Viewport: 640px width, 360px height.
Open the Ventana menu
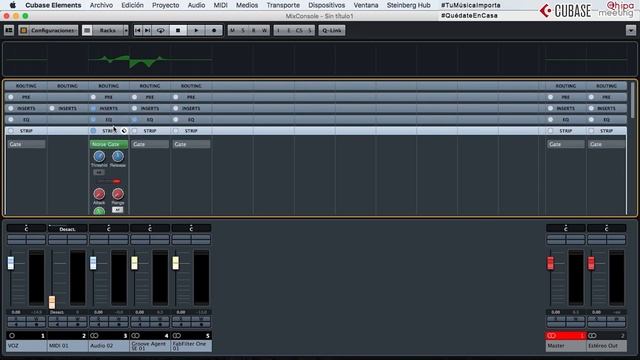[366, 5]
